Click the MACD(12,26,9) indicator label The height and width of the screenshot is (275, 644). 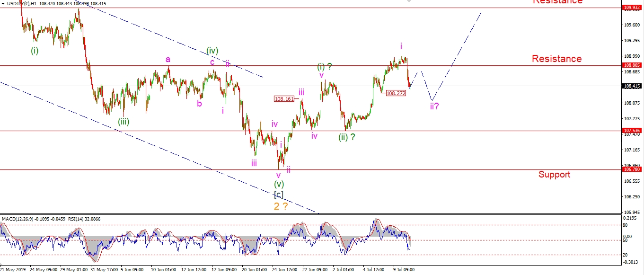point(18,219)
